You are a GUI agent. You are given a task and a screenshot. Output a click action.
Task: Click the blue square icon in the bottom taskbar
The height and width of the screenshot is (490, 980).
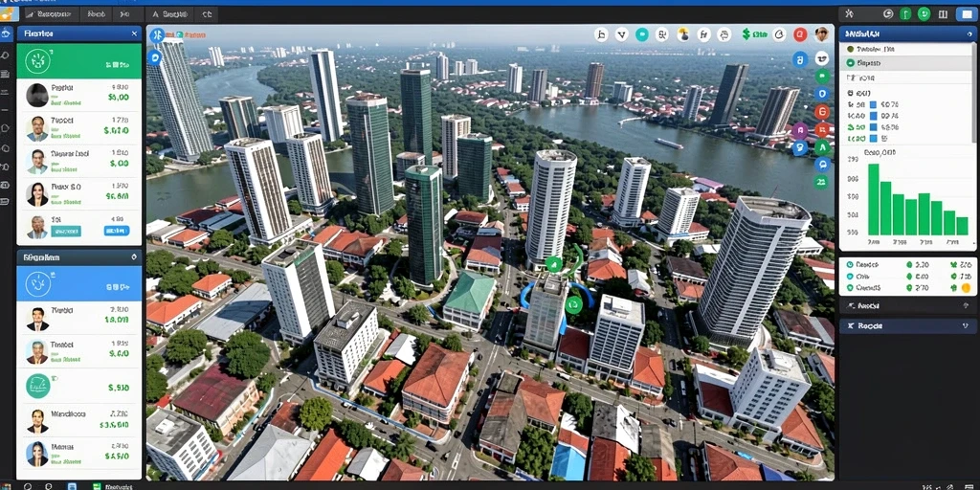point(72,485)
